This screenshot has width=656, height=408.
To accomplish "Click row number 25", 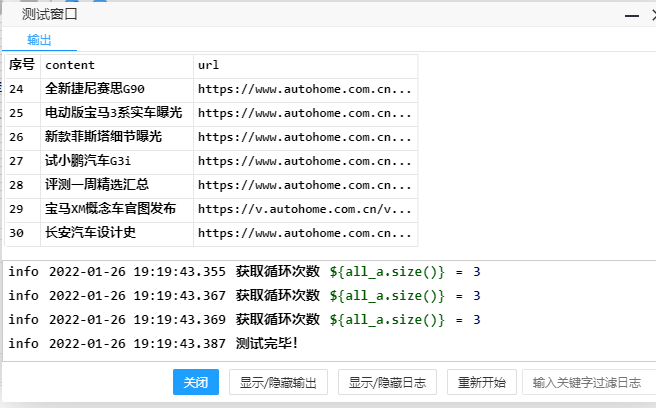I will [23, 114].
